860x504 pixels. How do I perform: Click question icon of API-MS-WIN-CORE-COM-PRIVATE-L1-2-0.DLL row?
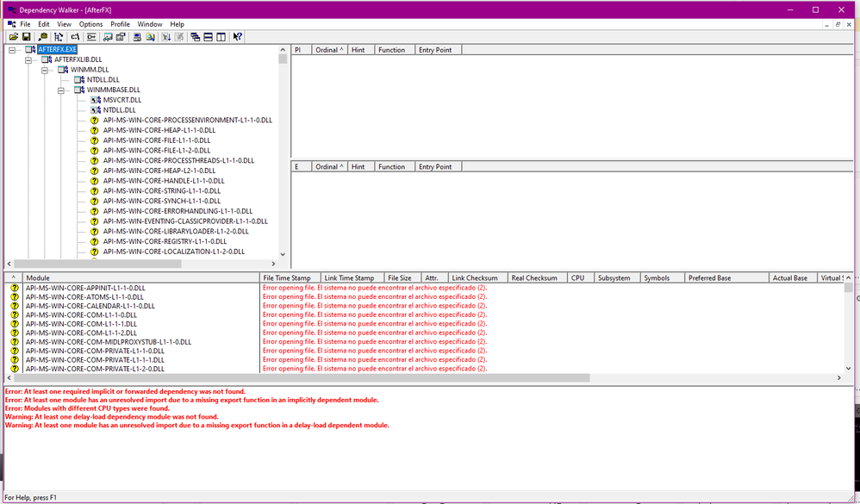click(15, 369)
